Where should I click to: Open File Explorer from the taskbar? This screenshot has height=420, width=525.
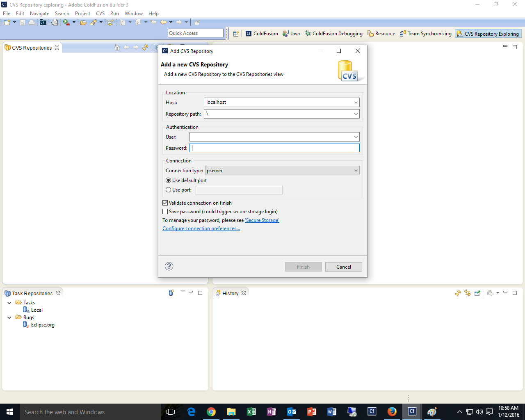[x=231, y=412]
